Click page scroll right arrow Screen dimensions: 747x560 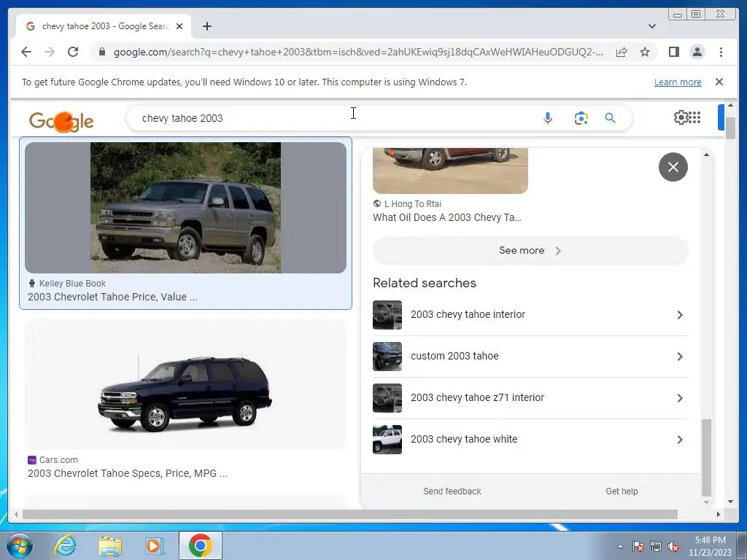click(x=719, y=514)
